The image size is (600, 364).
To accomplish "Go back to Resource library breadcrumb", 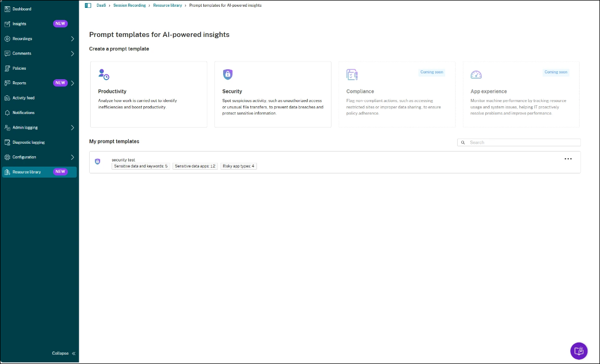I will (167, 5).
